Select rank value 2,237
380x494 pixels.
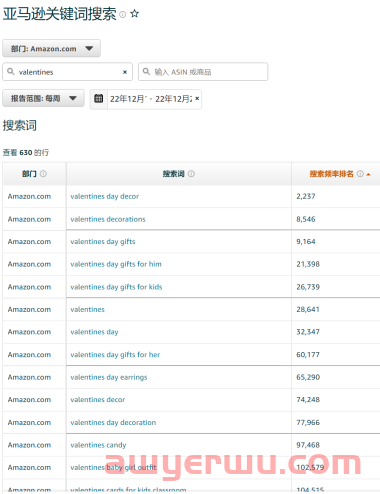pos(306,196)
